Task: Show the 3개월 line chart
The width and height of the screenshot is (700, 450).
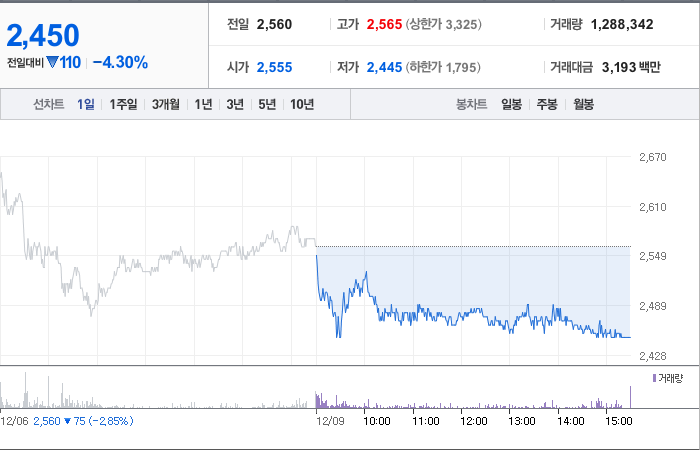Action: coord(166,104)
